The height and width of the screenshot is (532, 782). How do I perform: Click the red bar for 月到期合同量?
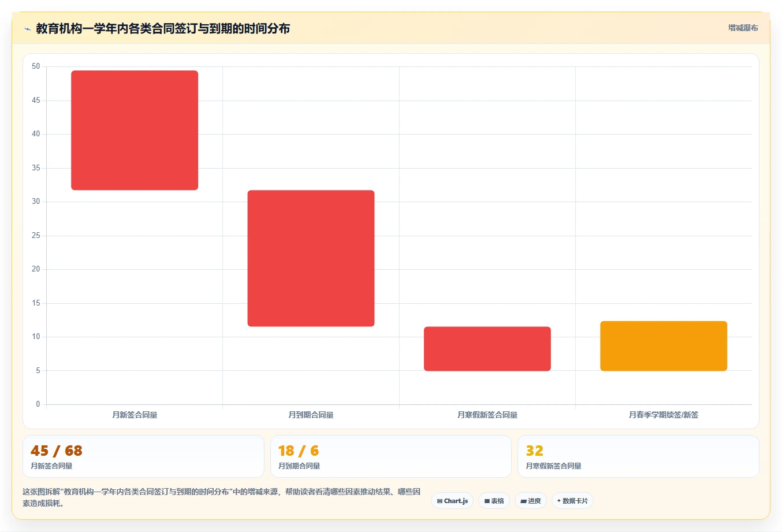tap(311, 258)
